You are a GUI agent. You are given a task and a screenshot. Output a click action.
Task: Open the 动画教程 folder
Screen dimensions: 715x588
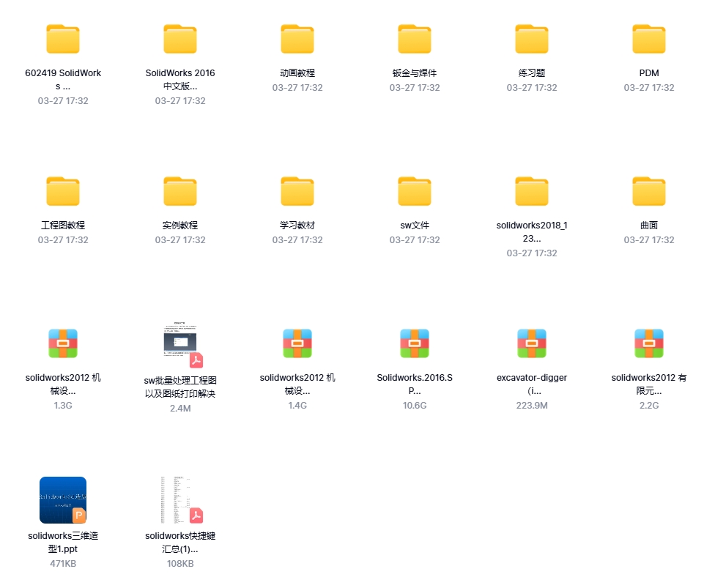(297, 39)
